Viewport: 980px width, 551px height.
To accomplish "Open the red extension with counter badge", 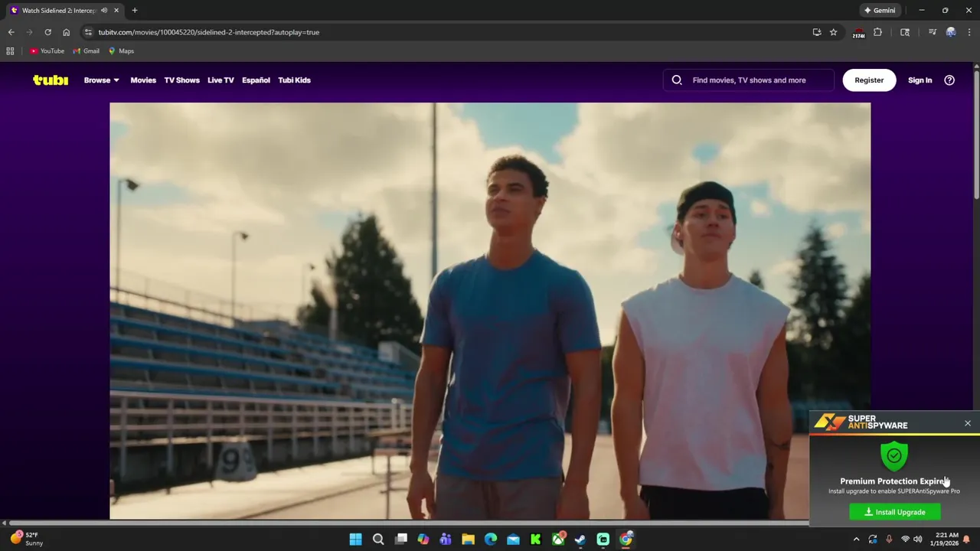I will [x=858, y=33].
